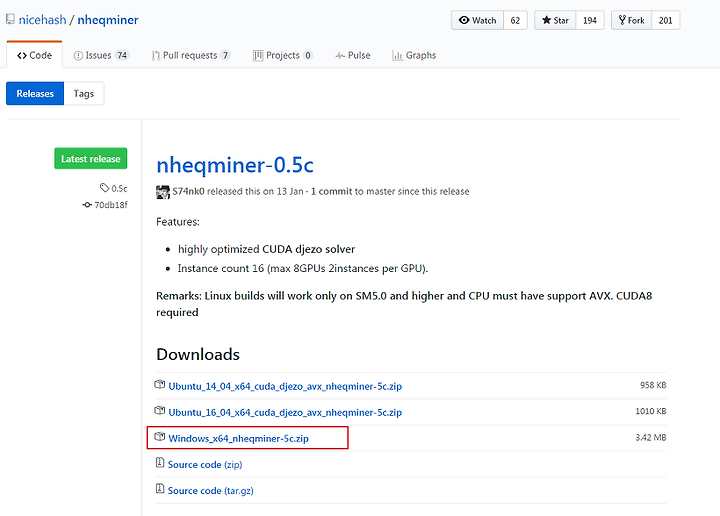Click the Issues exclamation icon
This screenshot has height=516, width=720.
(79, 56)
